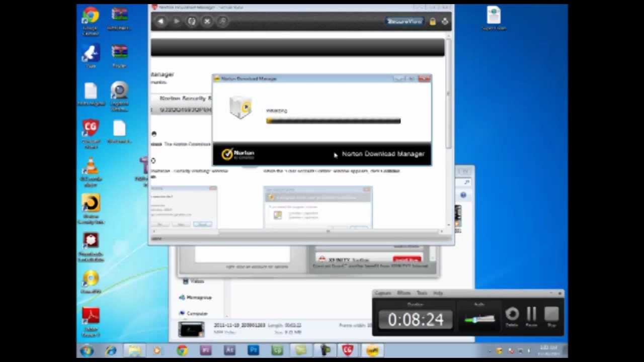Click the 0:08:24 duration display

pyautogui.click(x=415, y=320)
